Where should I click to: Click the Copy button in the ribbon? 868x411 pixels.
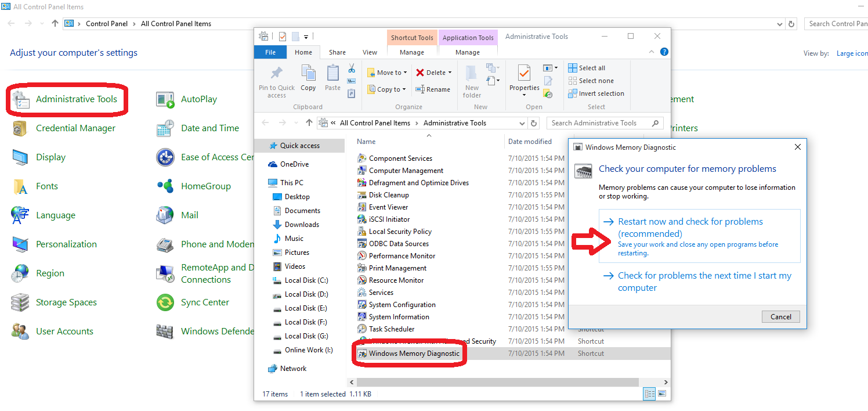[308, 78]
